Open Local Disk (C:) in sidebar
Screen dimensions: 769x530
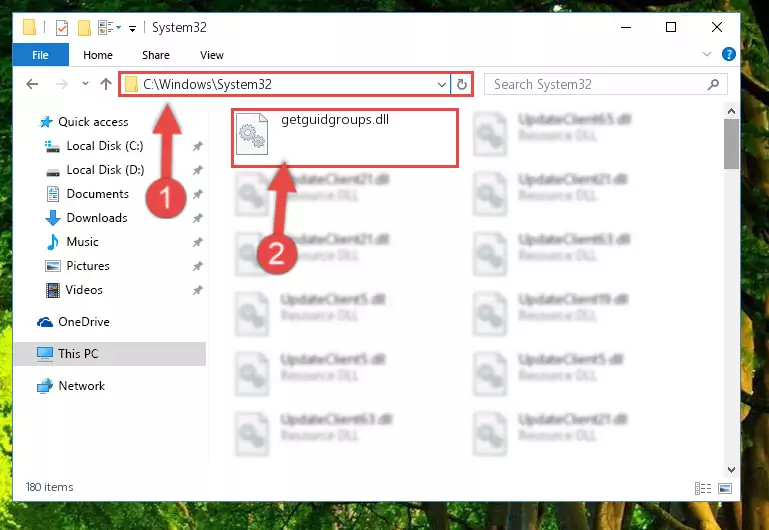point(104,146)
